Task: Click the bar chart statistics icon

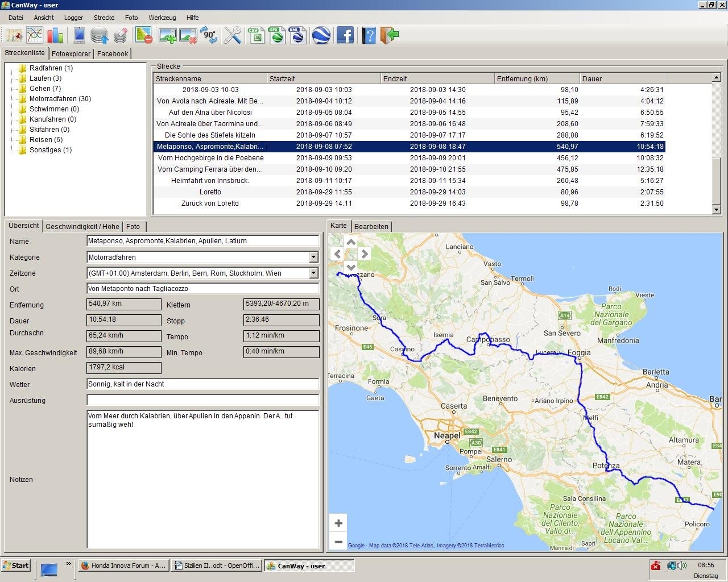Action: [55, 35]
